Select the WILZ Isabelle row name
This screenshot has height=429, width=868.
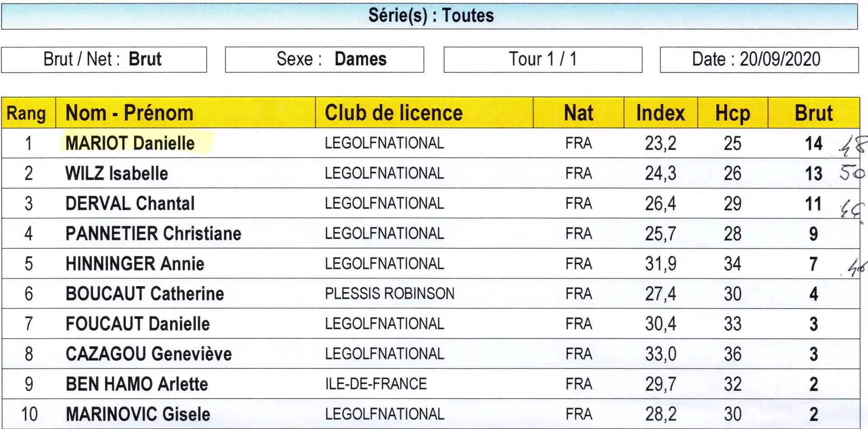(117, 174)
